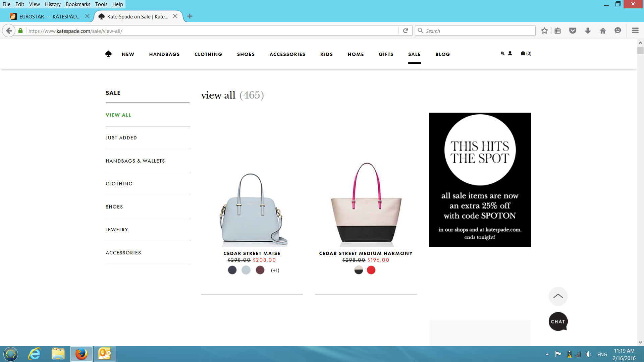The image size is (644, 362).
Task: Open downloads arrow icon
Action: click(x=588, y=31)
